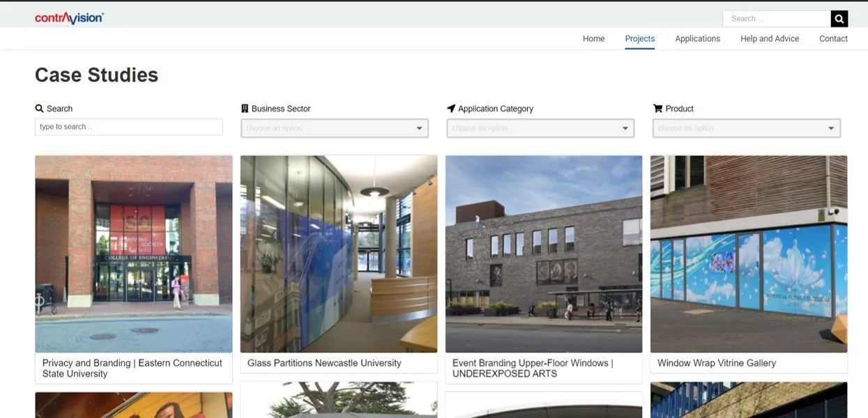This screenshot has height=418, width=868.
Task: Click the building icon beside Business Sector
Action: [x=245, y=109]
